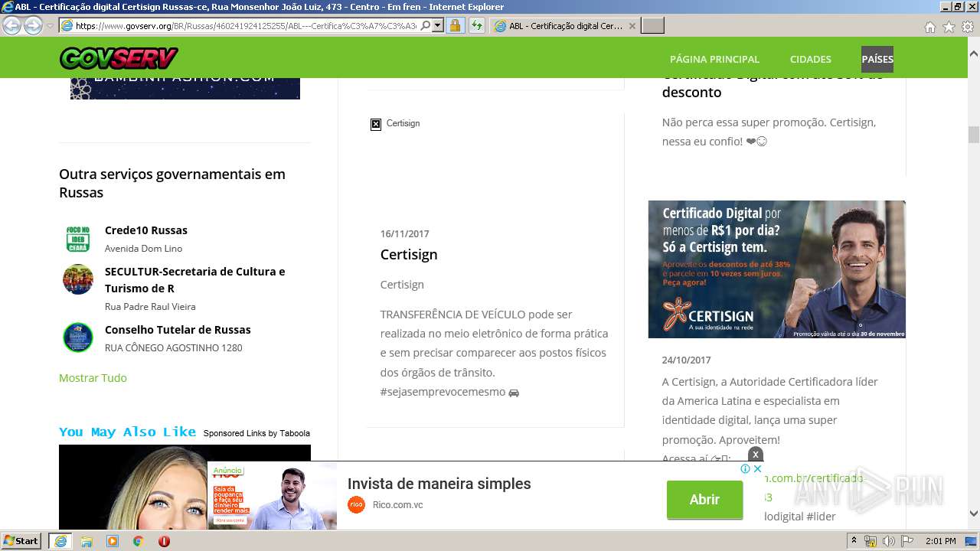The height and width of the screenshot is (551, 980).
Task: Close the ABL - Certificação digital tab
Action: [632, 26]
